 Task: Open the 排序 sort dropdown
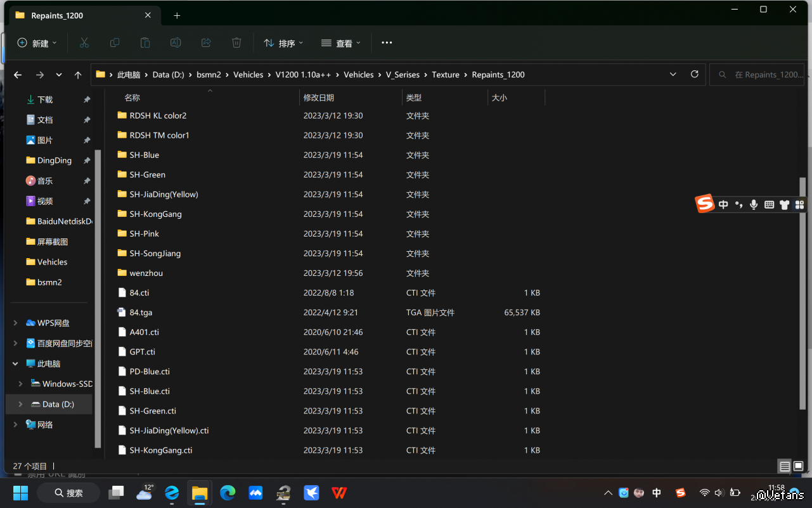[x=283, y=43]
